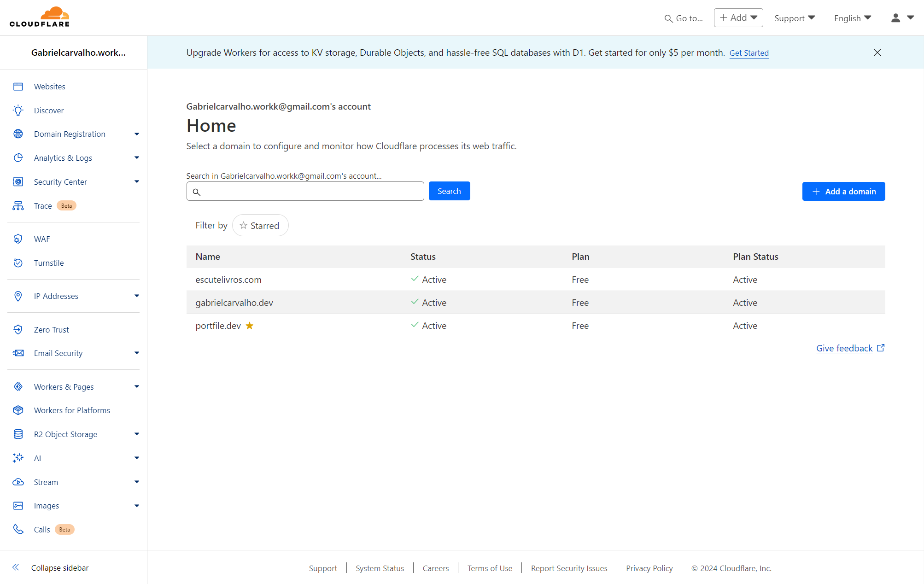Click the Domain Registration globe icon

click(x=18, y=134)
